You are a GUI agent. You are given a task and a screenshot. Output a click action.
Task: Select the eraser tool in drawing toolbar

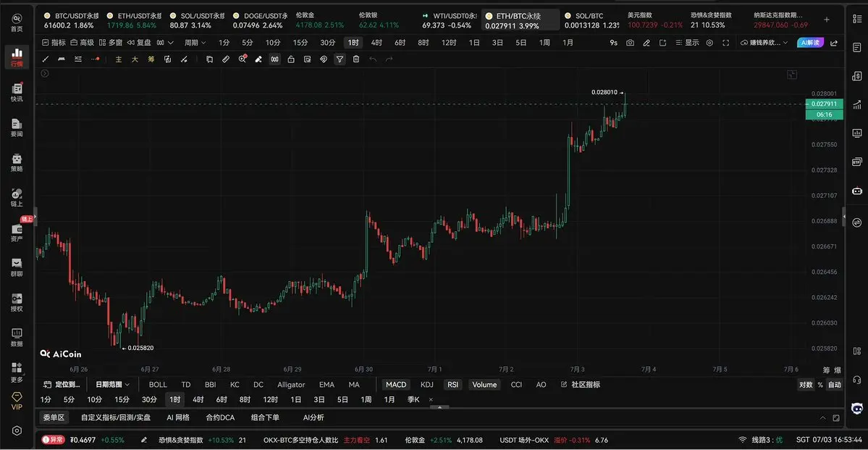coord(258,59)
